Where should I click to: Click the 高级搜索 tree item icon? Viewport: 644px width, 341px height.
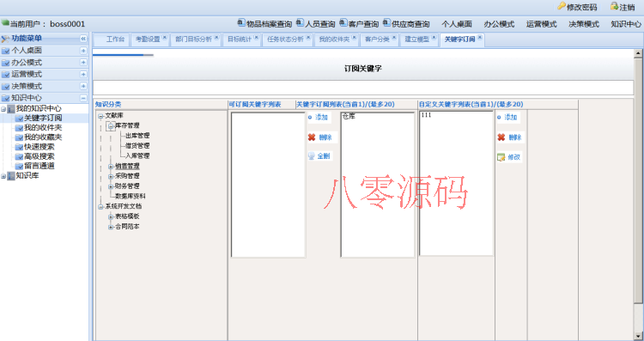19,156
